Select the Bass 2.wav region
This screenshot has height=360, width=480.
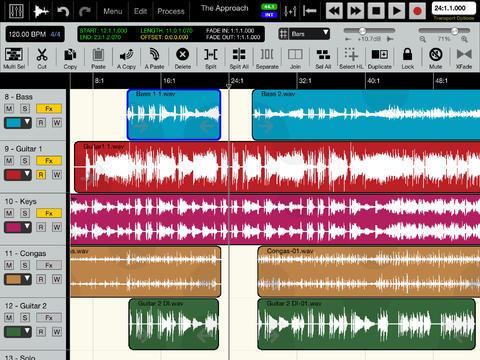366,115
